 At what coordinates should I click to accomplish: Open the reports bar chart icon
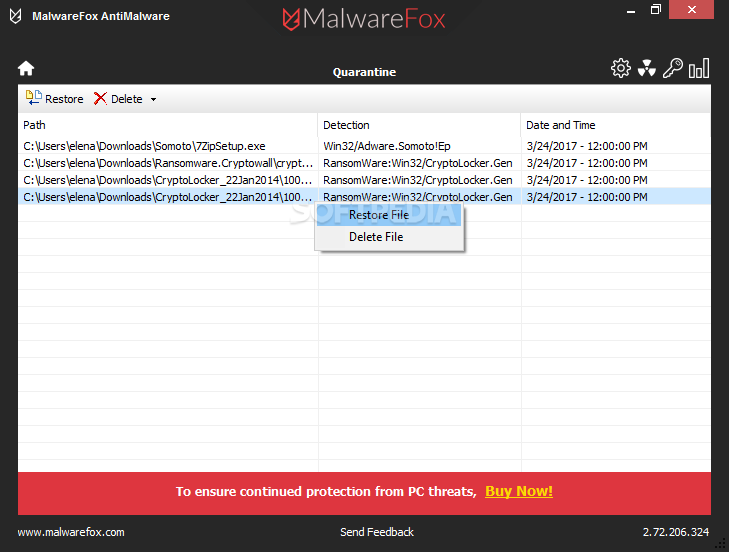tap(699, 68)
